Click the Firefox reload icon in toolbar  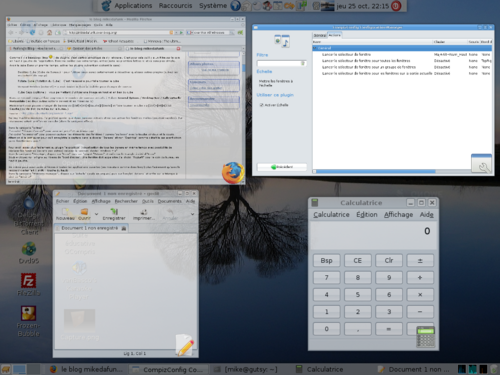coord(32,32)
